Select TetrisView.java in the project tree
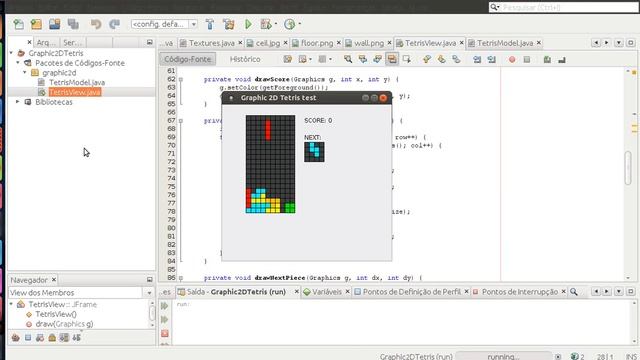Viewport: 640px width, 360px height. tap(75, 92)
